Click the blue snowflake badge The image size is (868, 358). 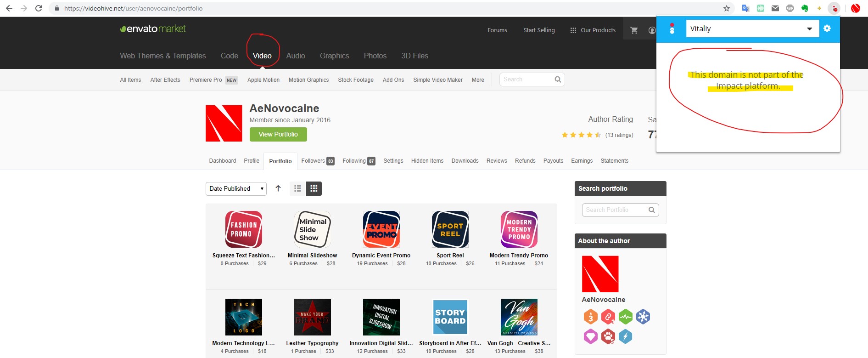(x=643, y=317)
